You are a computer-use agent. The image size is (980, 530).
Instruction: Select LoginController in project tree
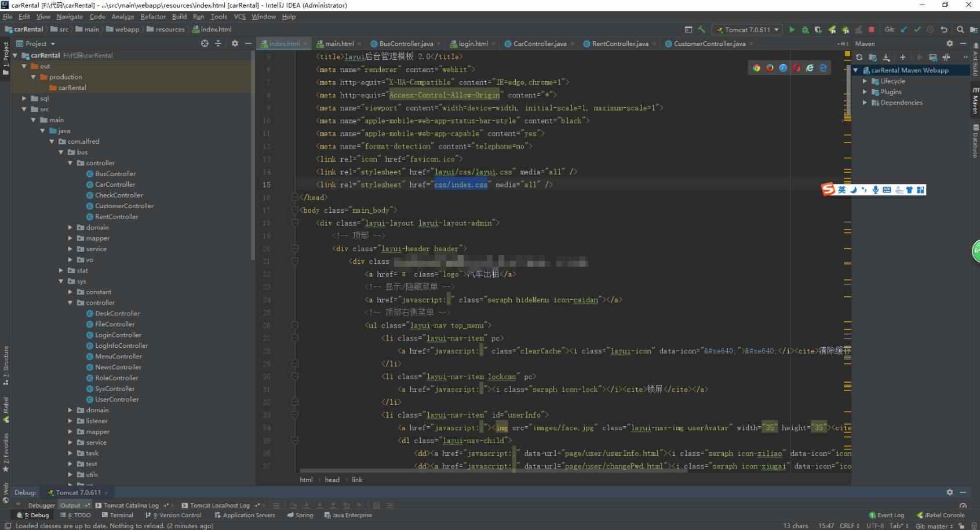[118, 335]
